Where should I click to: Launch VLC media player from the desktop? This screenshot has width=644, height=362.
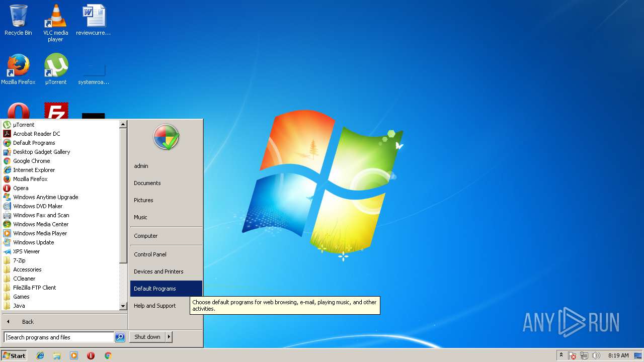tap(55, 23)
